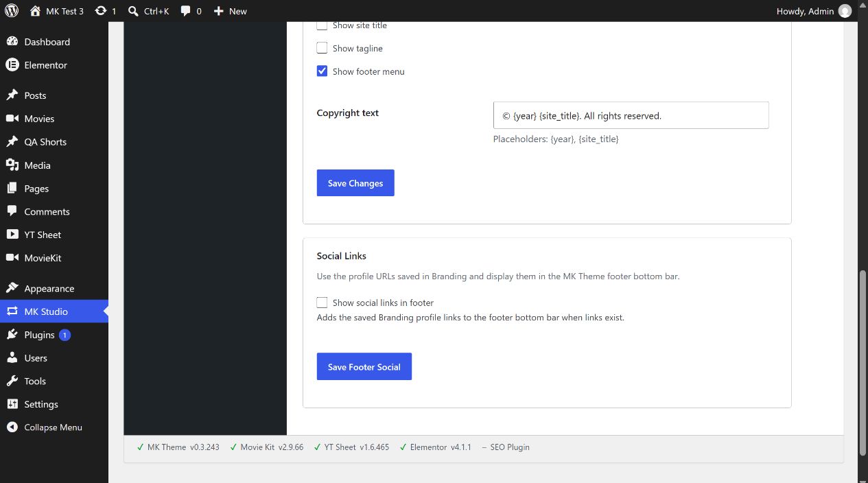This screenshot has width=868, height=483.
Task: Click the Movies camera icon
Action: point(12,119)
